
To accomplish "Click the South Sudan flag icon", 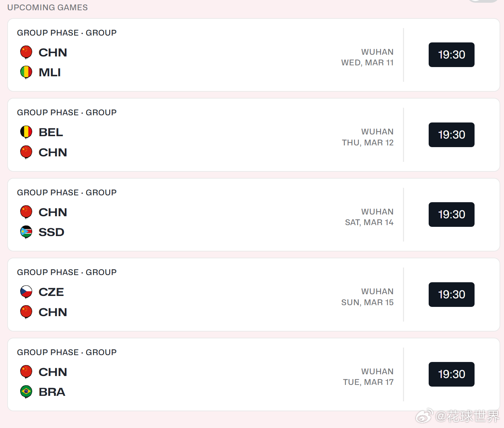I will pos(26,232).
